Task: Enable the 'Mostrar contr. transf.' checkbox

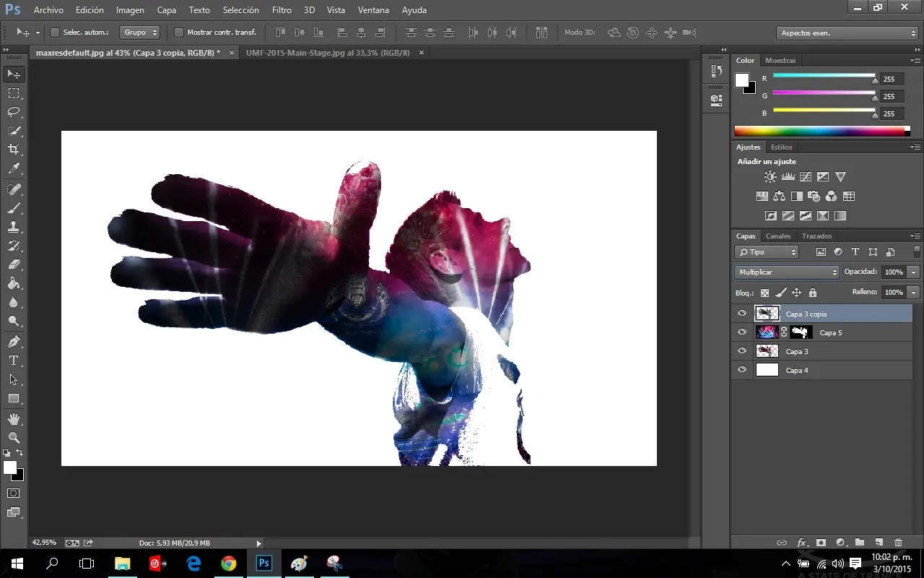Action: tap(178, 32)
